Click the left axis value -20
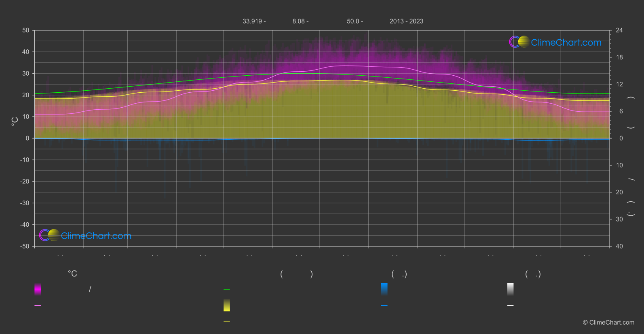This screenshot has height=334, width=644. (25, 181)
